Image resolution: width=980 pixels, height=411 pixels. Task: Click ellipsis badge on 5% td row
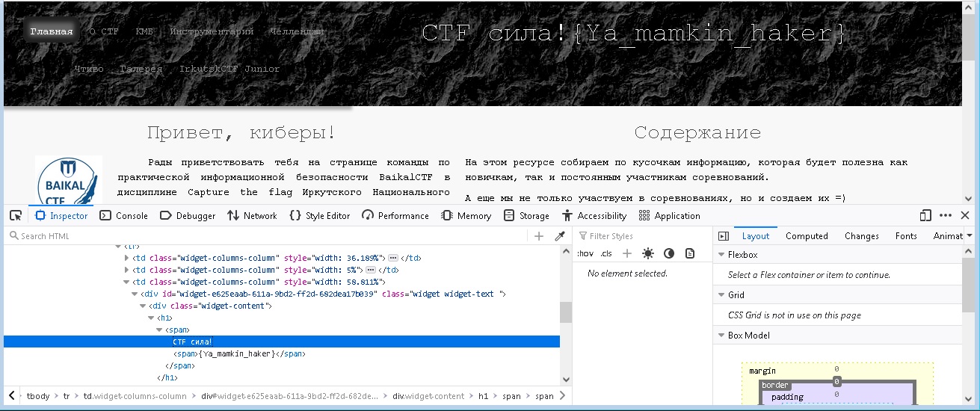tap(370, 270)
